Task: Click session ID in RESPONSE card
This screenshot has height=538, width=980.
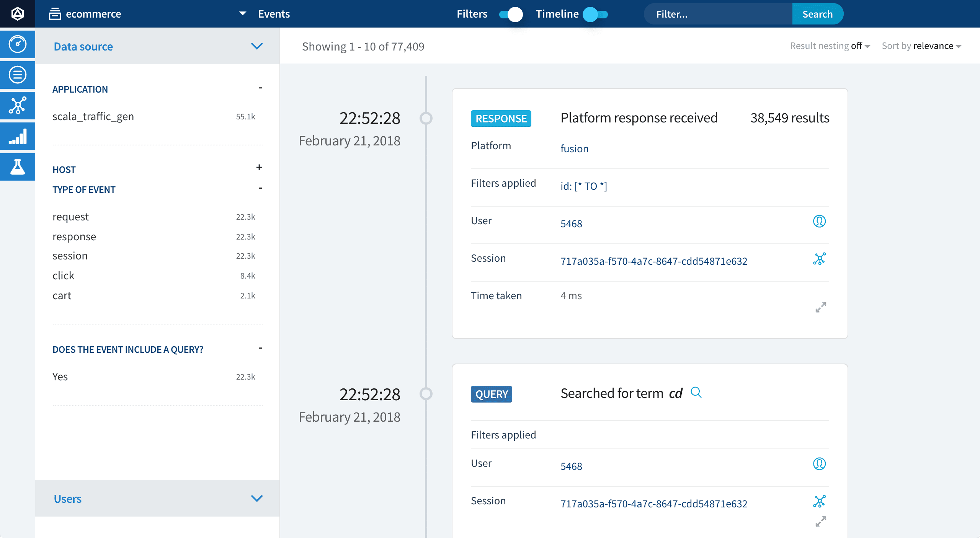Action: click(654, 261)
